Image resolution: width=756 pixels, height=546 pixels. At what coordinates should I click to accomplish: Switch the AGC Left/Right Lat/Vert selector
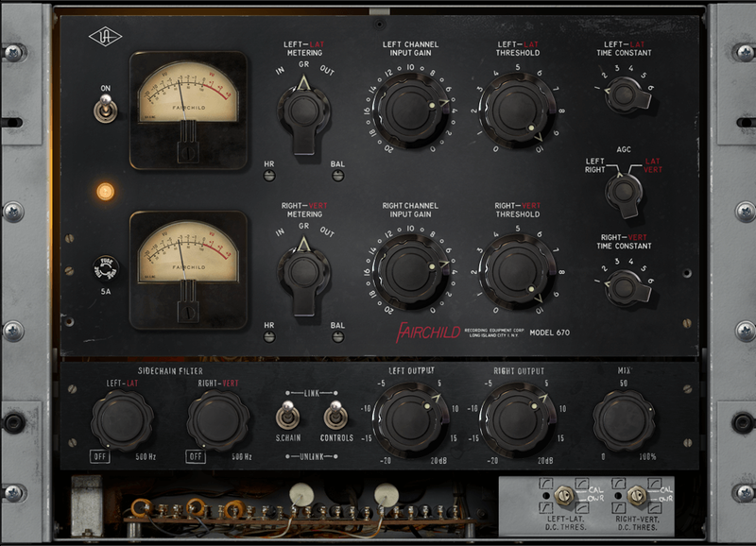624,194
